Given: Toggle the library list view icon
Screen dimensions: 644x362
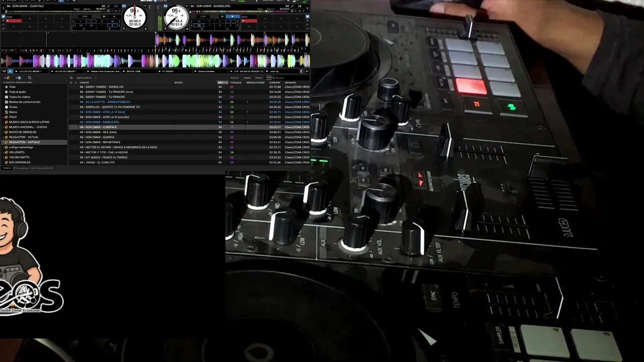Looking at the screenshot, I should (72, 77).
